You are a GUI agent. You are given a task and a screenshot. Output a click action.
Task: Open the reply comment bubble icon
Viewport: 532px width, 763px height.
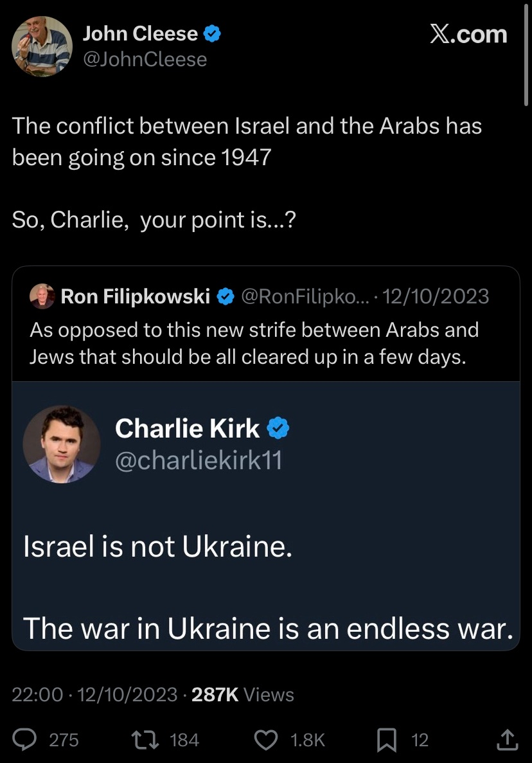pyautogui.click(x=24, y=740)
